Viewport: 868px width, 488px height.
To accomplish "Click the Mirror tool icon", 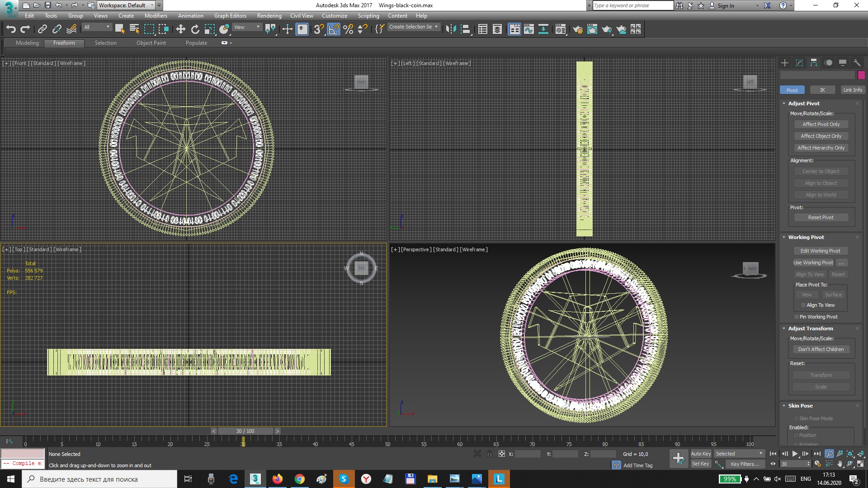I will 451,29.
